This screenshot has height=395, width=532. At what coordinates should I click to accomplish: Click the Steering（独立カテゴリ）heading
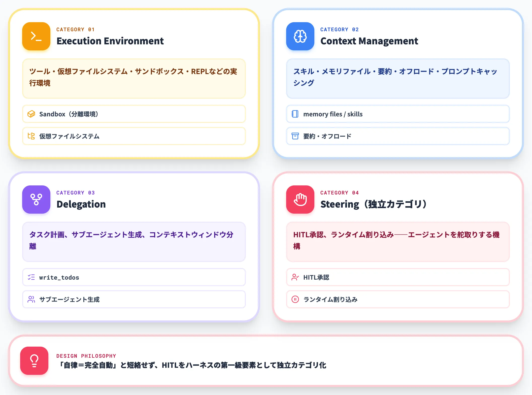coord(374,204)
